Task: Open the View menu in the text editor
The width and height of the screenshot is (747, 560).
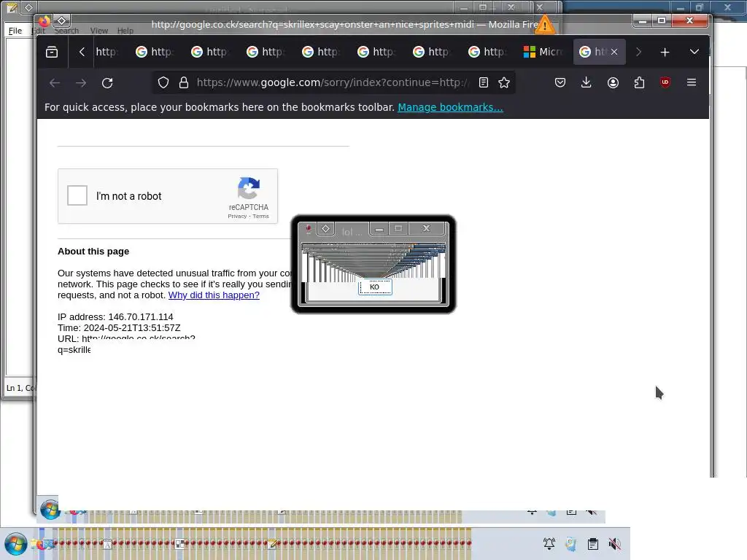Action: point(99,31)
